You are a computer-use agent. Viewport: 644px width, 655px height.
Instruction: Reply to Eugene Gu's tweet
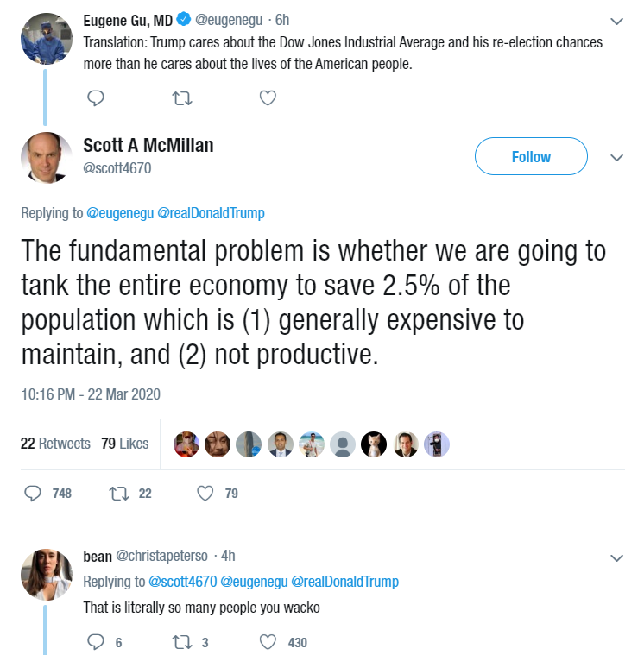95,98
